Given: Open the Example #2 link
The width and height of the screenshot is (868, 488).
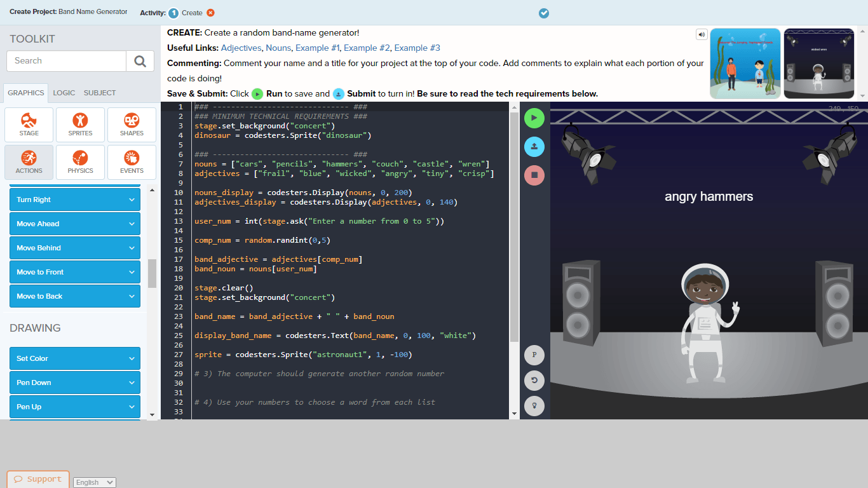Looking at the screenshot, I should [x=367, y=48].
